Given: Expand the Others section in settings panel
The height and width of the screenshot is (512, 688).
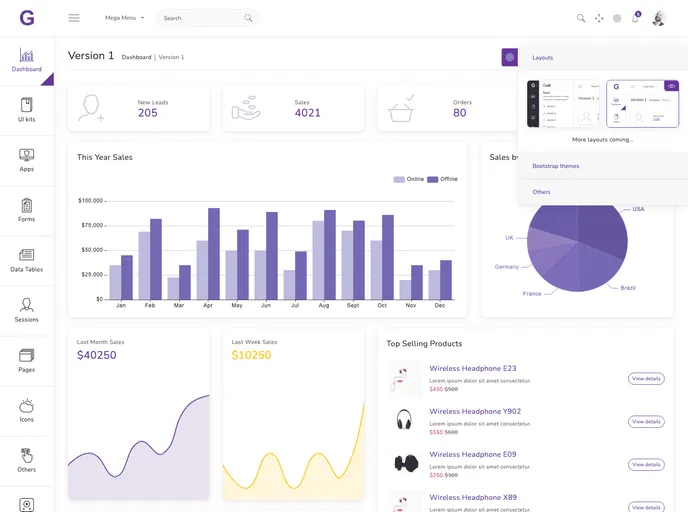Looking at the screenshot, I should click(541, 192).
